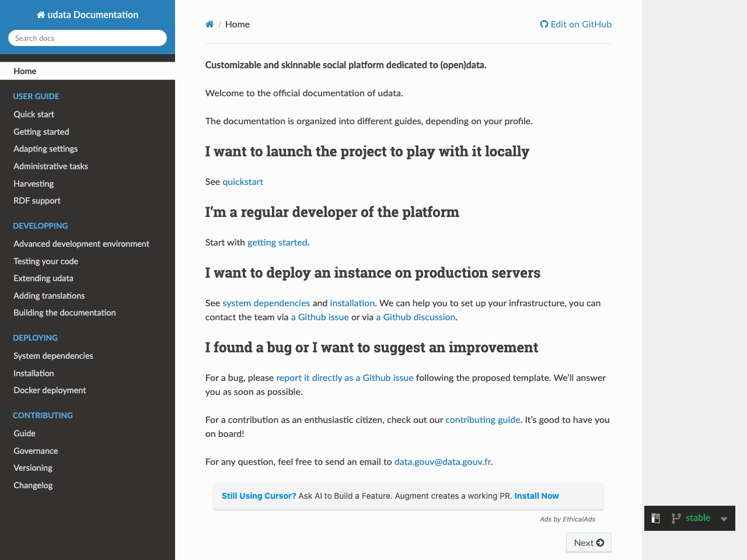Expand the stable version flyout arrow
Viewport: 747px width, 560px height.
point(725,518)
